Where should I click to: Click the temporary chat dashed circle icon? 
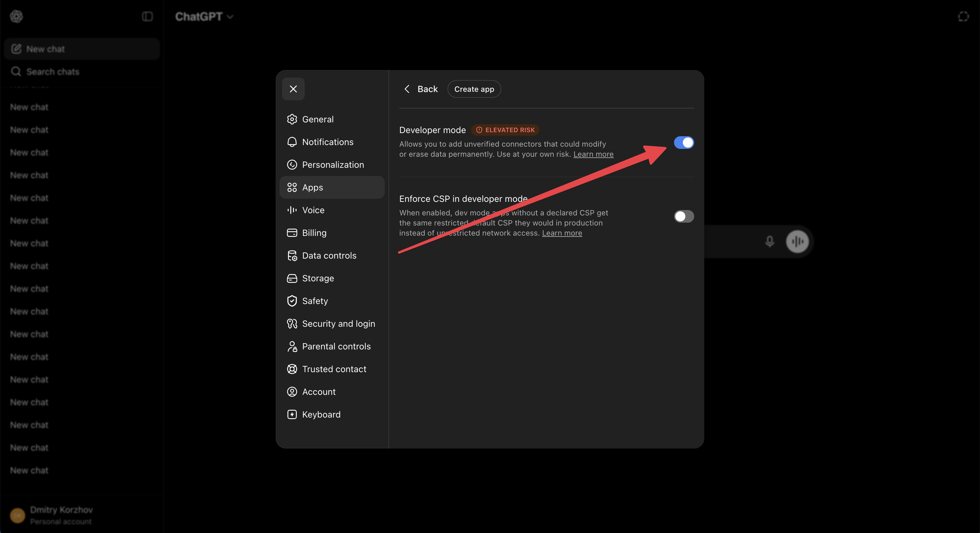coord(963,16)
